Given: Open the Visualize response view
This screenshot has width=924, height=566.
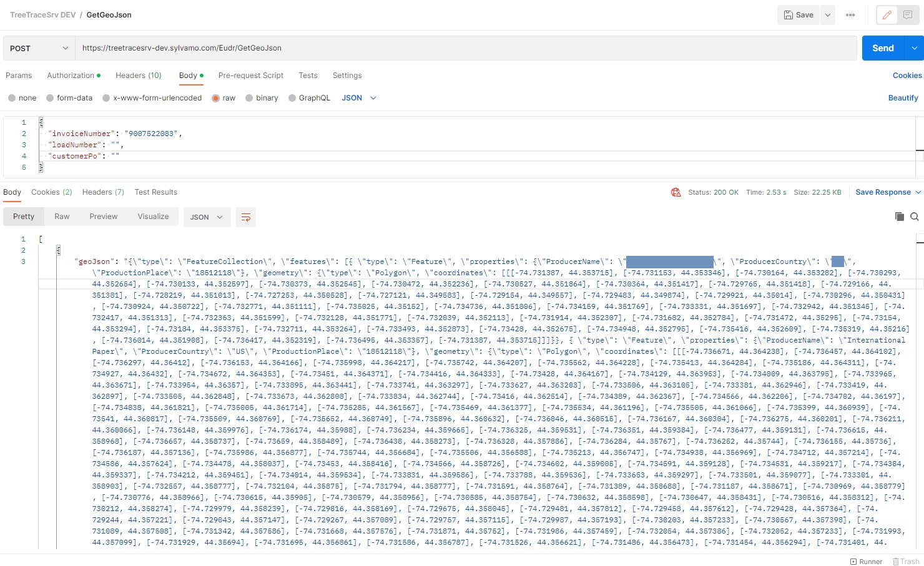Looking at the screenshot, I should point(153,217).
